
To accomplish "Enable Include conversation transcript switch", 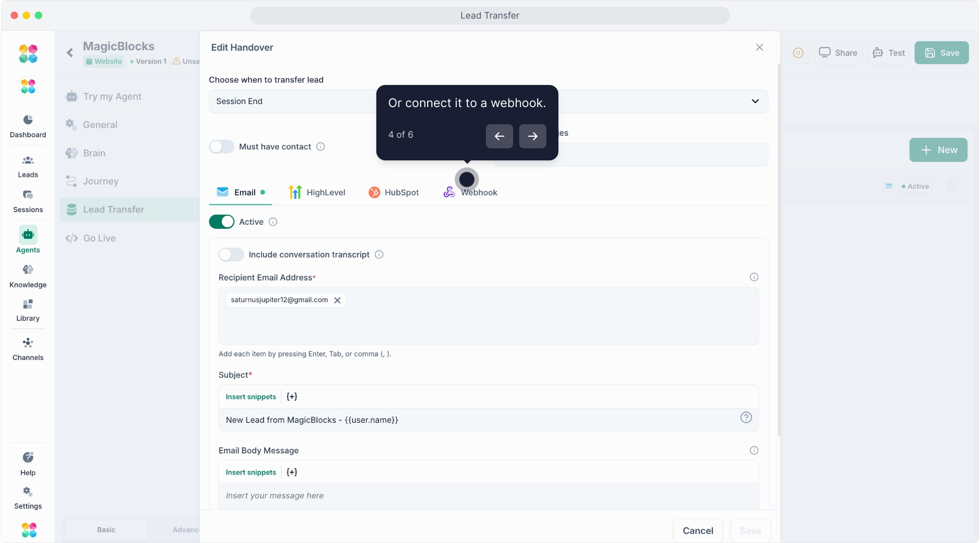I will [231, 255].
